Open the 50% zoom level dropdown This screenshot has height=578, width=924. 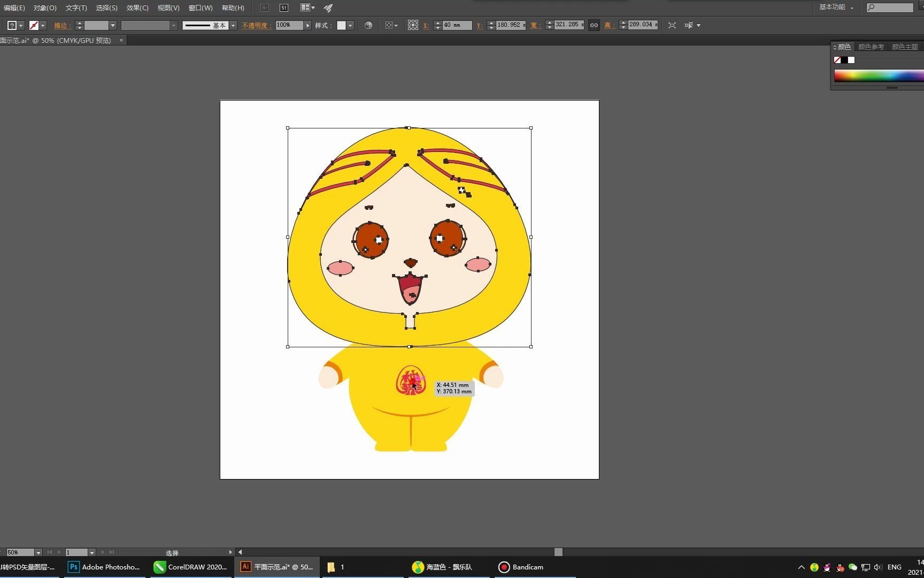(x=38, y=552)
